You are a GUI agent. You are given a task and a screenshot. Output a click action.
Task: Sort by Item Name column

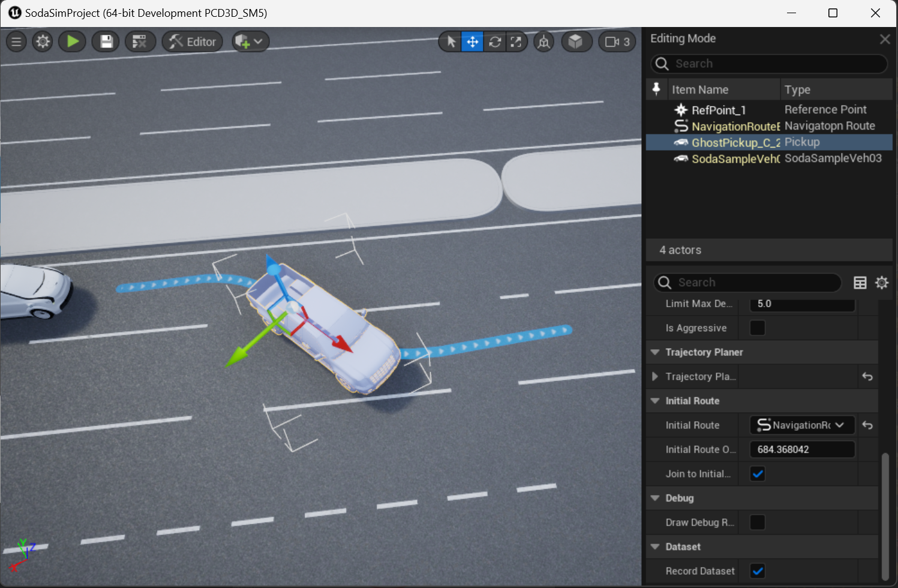tap(723, 89)
